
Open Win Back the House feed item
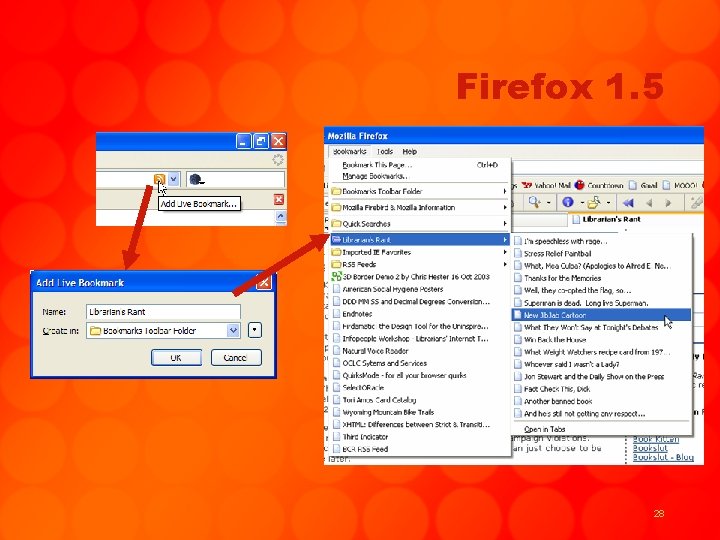pos(602,340)
